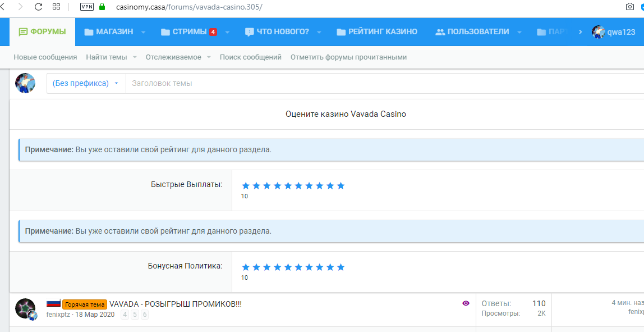This screenshot has height=332, width=644.
Task: Open the (Без префикса) prefix dropdown
Action: tap(86, 83)
